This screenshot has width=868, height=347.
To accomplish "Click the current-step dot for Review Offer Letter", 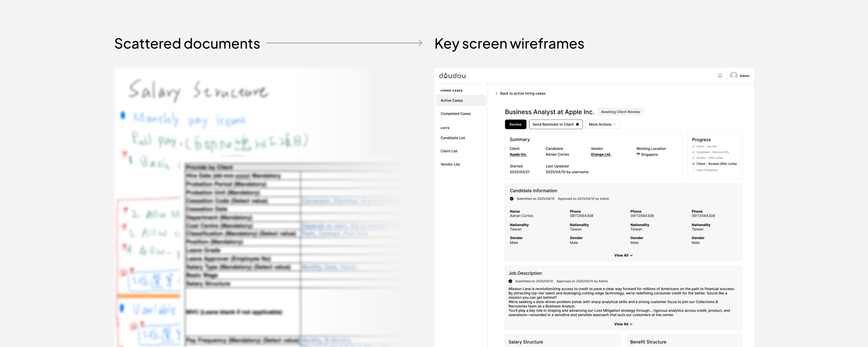I will point(694,164).
